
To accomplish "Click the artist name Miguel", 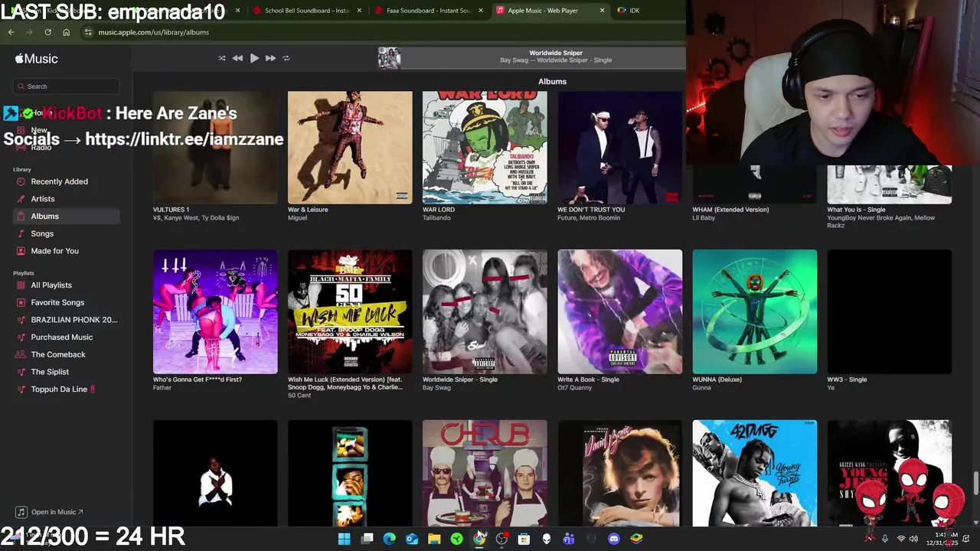I will tap(297, 218).
